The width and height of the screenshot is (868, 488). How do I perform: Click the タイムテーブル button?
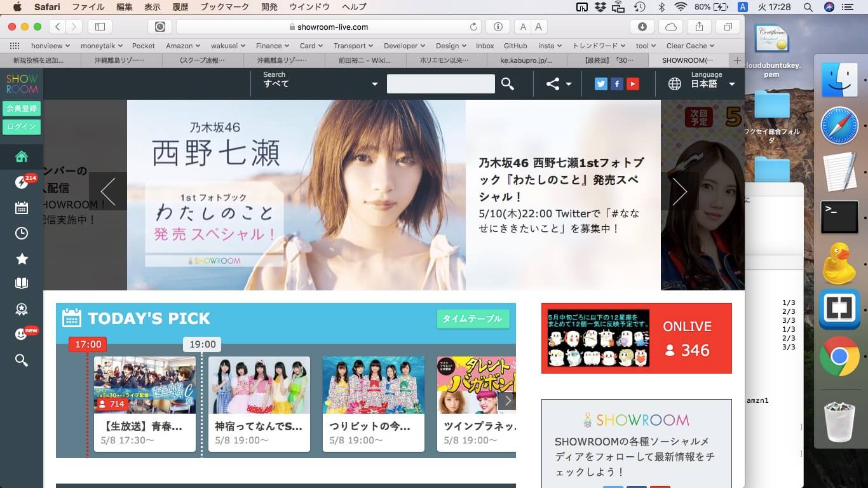click(x=473, y=319)
